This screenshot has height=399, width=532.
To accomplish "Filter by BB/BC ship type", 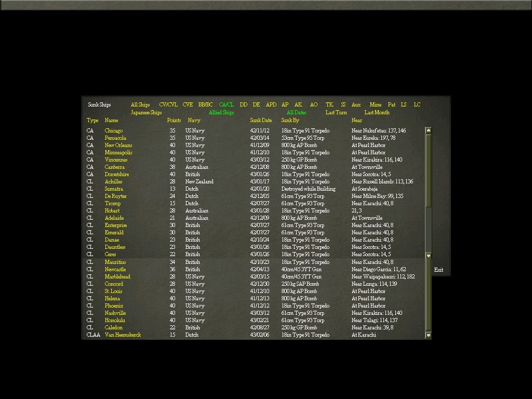I will pyautogui.click(x=205, y=104).
